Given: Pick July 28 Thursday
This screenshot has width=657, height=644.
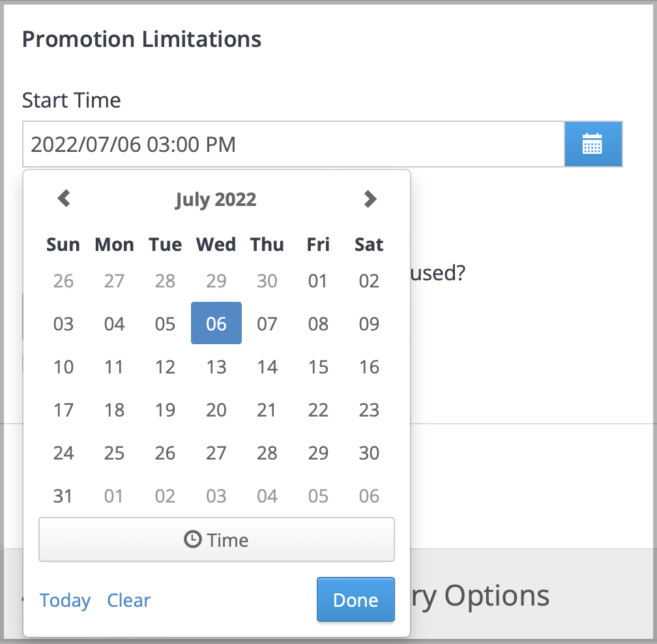Looking at the screenshot, I should pos(267,453).
